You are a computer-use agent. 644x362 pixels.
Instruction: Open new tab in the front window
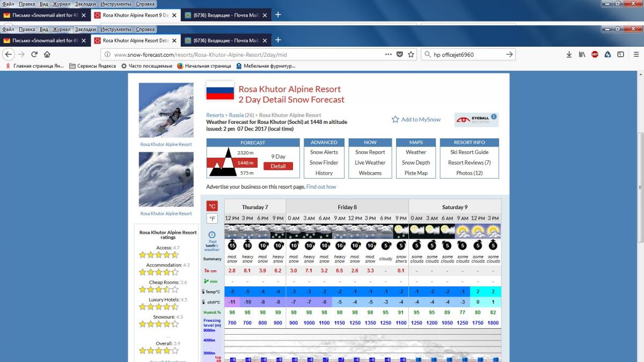(x=278, y=40)
